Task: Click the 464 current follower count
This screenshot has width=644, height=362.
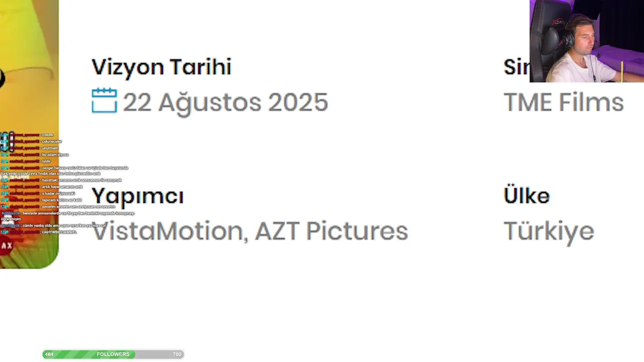Action: [49, 354]
